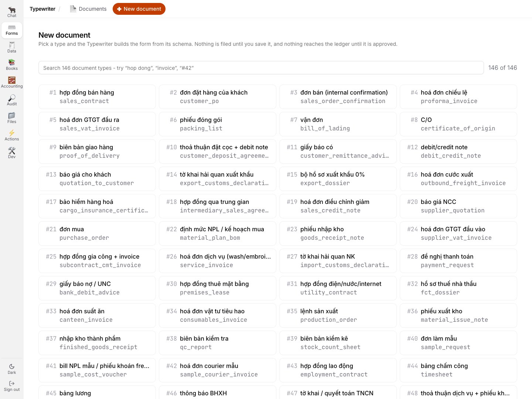This screenshot has width=532, height=399.
Task: Select #20 báo giá NCC
Action: pos(458,206)
